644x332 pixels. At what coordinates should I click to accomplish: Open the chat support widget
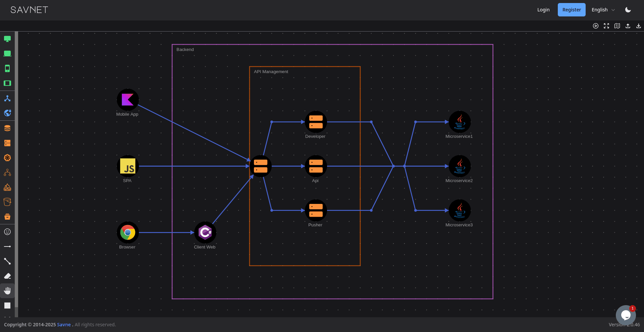(626, 315)
